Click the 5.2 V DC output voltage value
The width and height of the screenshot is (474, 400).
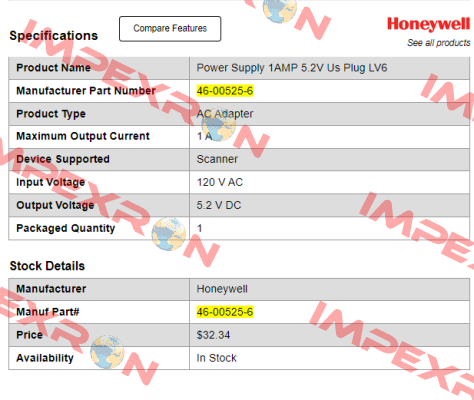[219, 205]
